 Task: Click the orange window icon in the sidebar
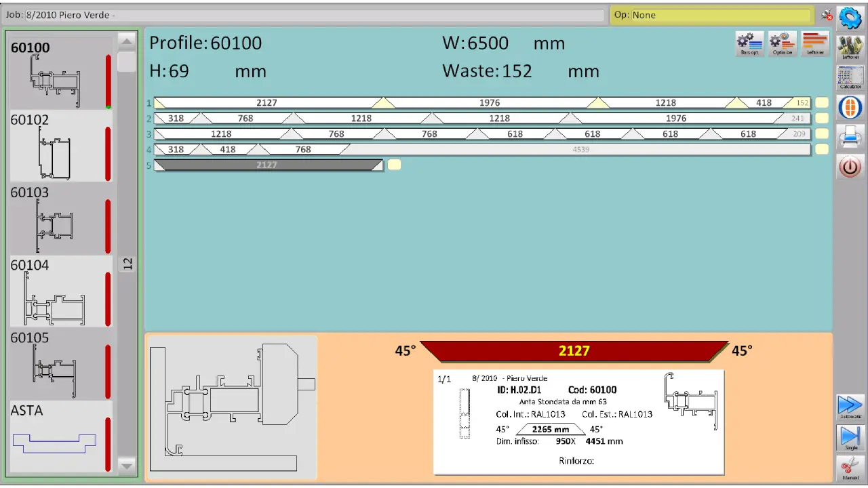(x=850, y=107)
